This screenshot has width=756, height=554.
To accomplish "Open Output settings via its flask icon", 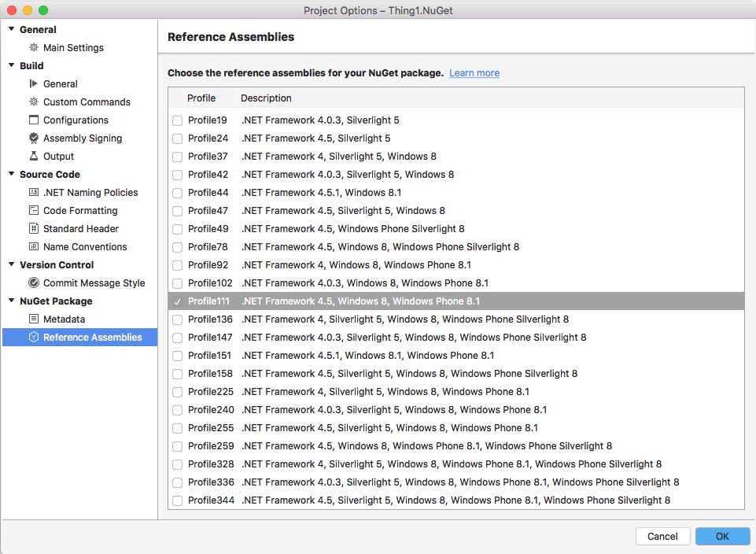I will 33,156.
